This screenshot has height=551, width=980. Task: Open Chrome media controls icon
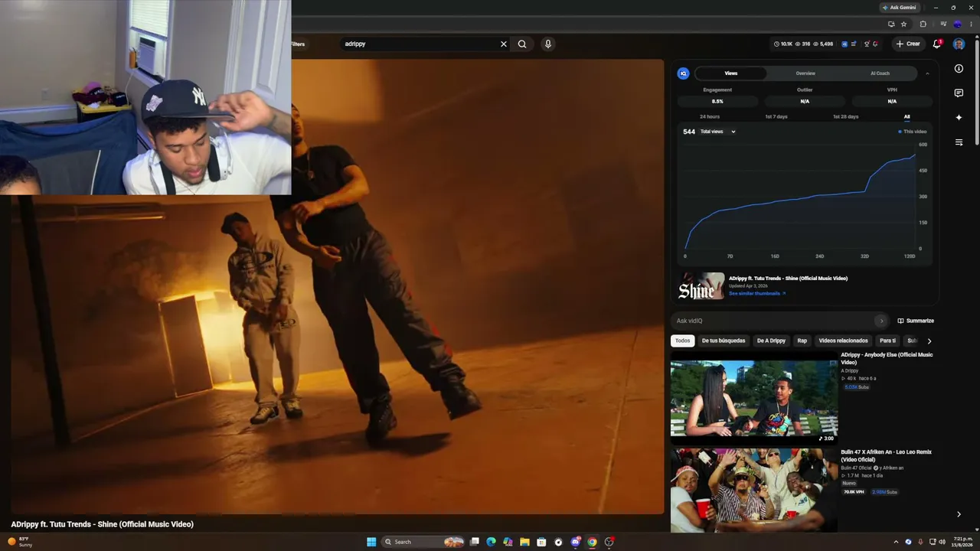tap(943, 24)
